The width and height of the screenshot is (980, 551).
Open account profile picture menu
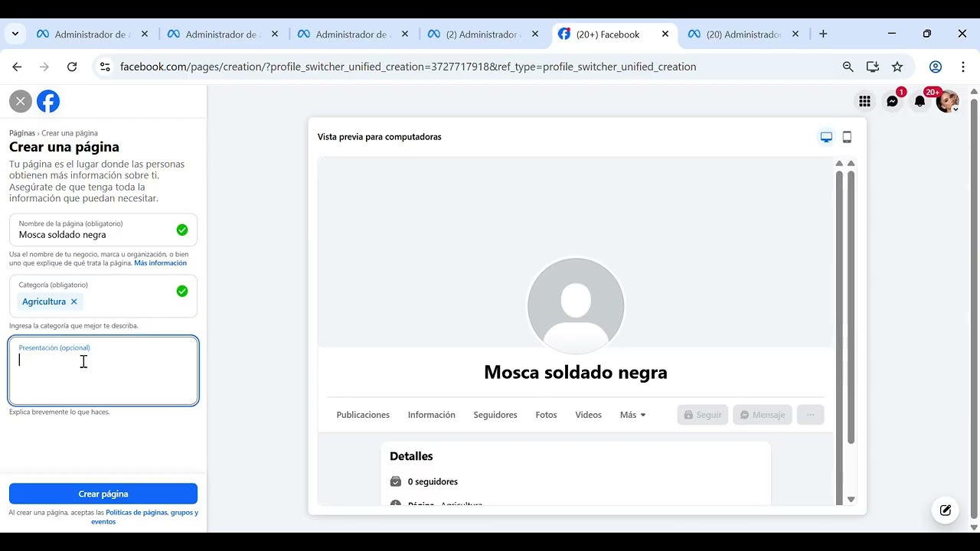(x=948, y=101)
